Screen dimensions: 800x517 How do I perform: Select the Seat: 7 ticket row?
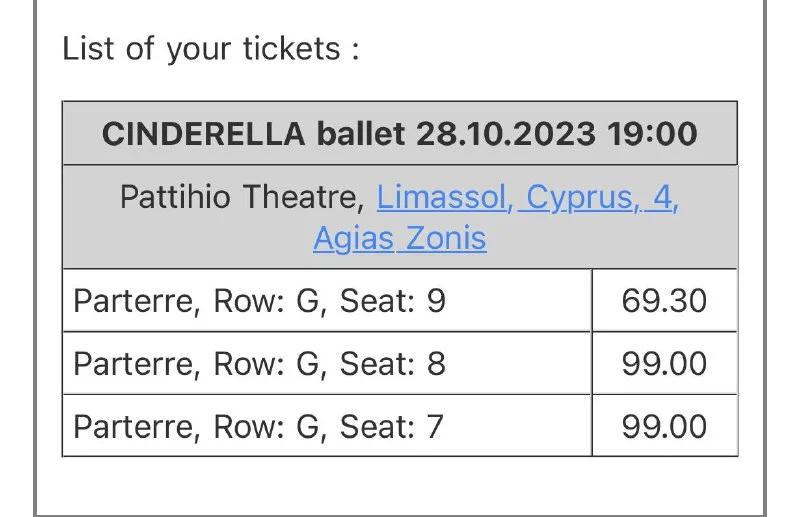click(326, 426)
